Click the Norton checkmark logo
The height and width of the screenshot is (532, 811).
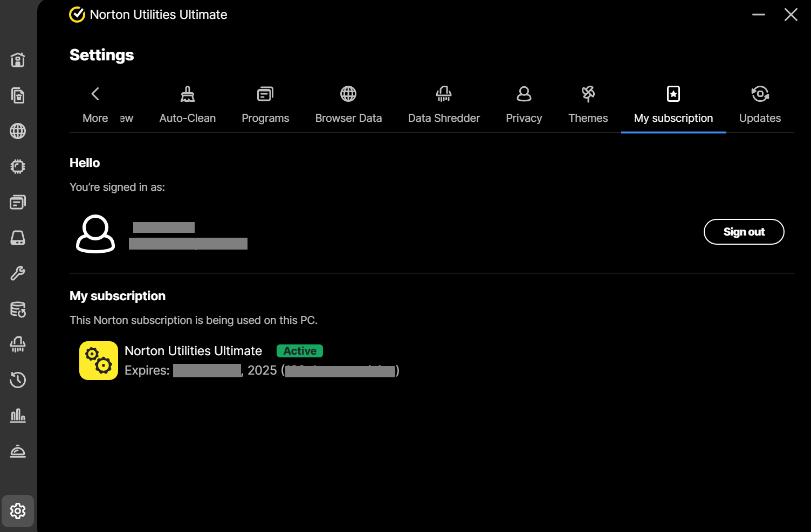[77, 15]
